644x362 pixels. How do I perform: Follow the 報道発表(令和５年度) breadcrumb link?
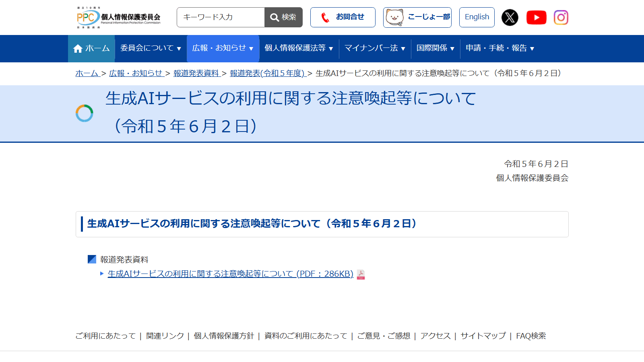(x=268, y=73)
